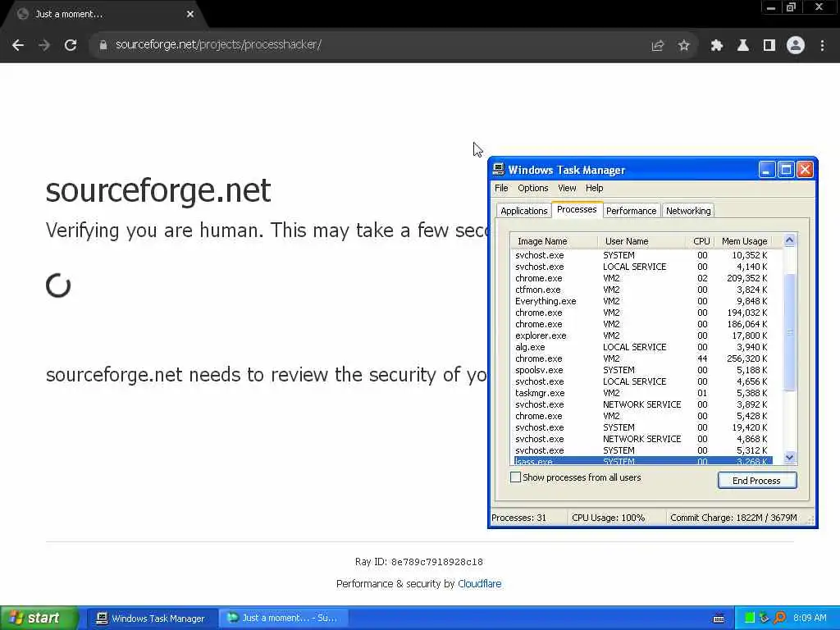Select the Everything.exe process row
This screenshot has width=840, height=630.
pos(643,301)
